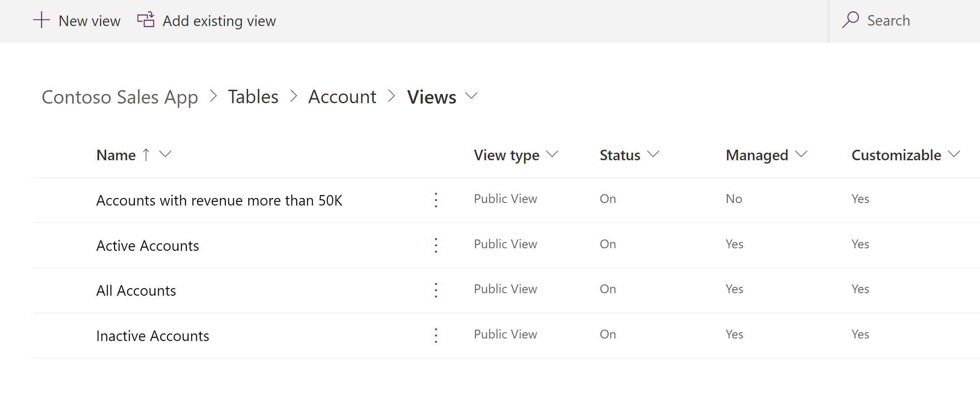Open more options for Active Accounts row

(436, 245)
